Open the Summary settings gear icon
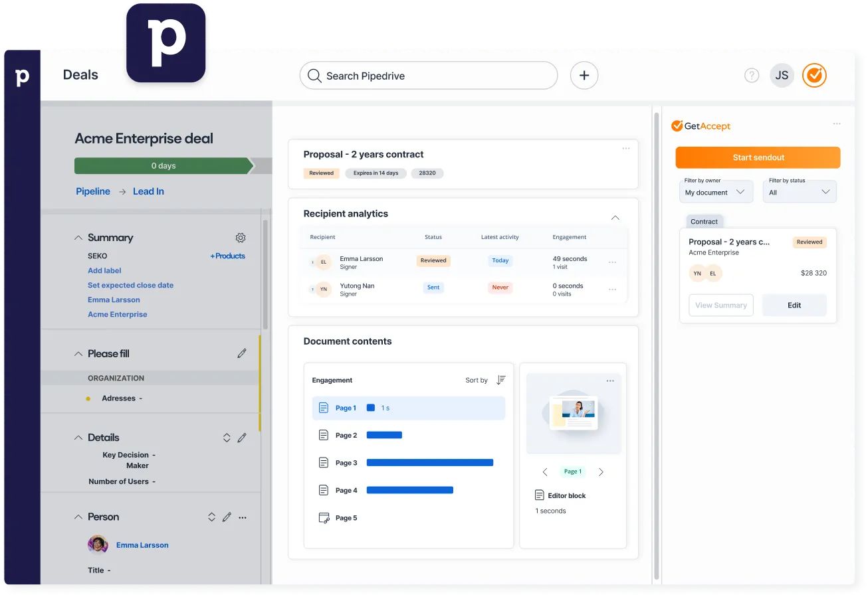 (x=241, y=238)
